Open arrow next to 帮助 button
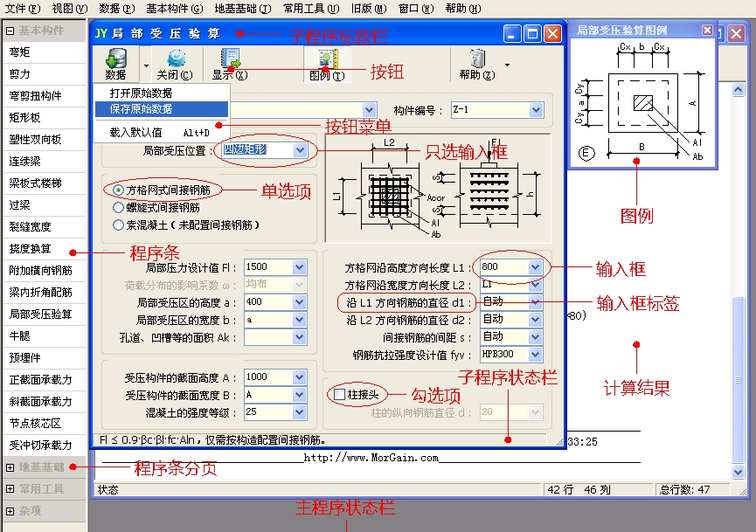The height and width of the screenshot is (532, 756). (x=507, y=64)
